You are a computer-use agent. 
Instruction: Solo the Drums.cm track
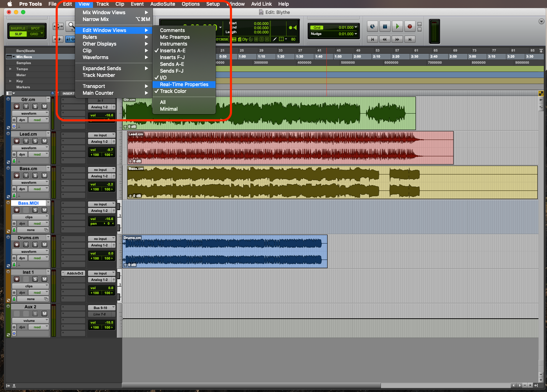pyautogui.click(x=35, y=245)
